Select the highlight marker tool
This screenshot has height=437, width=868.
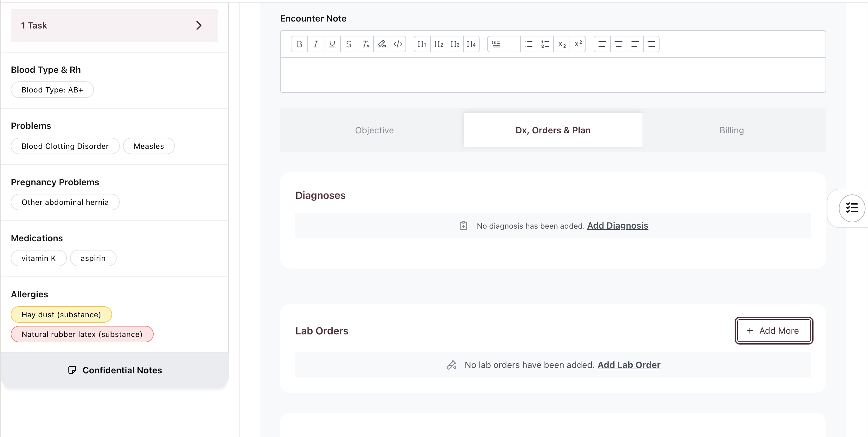coord(381,44)
